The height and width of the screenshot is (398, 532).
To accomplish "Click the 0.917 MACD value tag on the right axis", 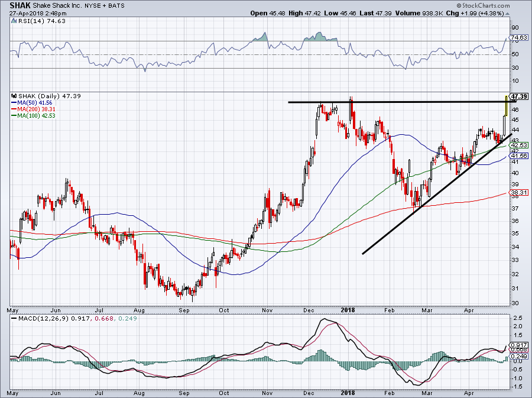I will (x=519, y=345).
